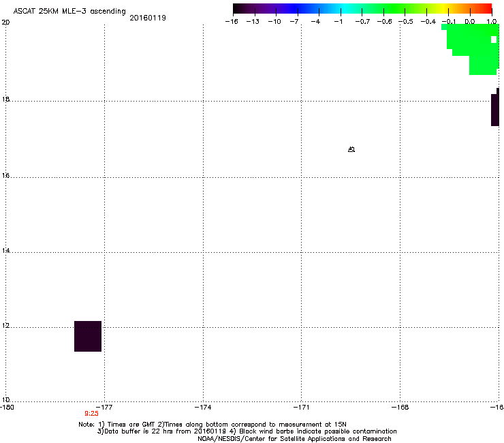Screen dimensions: 504x443
Task: Click the longitude label -168
Action: 400,408
